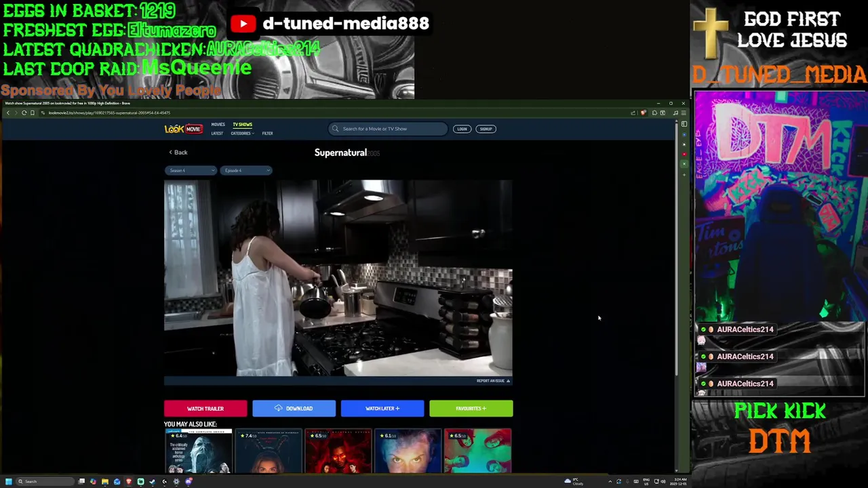Click the Brave address bar URL
The image size is (868, 488).
coord(108,113)
